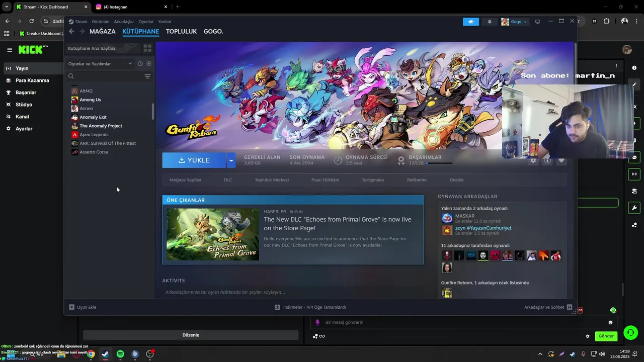Select Anomaly Exit in the game list
The width and height of the screenshot is (644, 362).
[93, 117]
